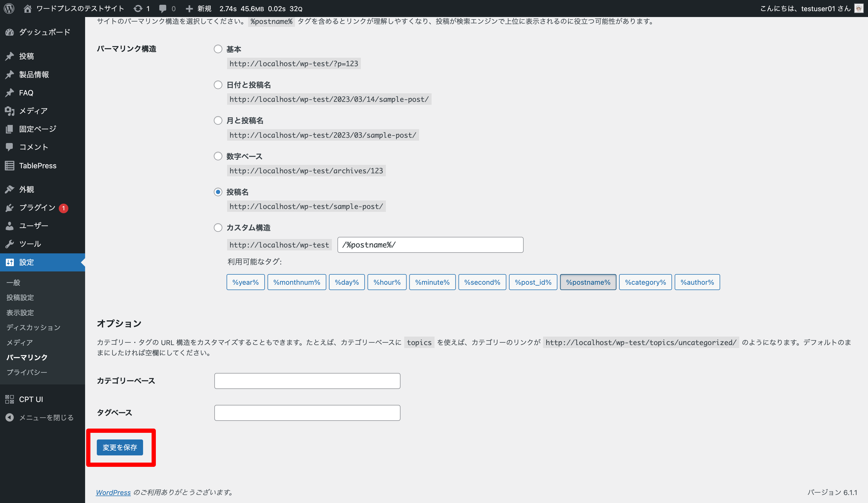Image resolution: width=868 pixels, height=503 pixels.
Task: Insert the %day% tag button
Action: pos(347,282)
